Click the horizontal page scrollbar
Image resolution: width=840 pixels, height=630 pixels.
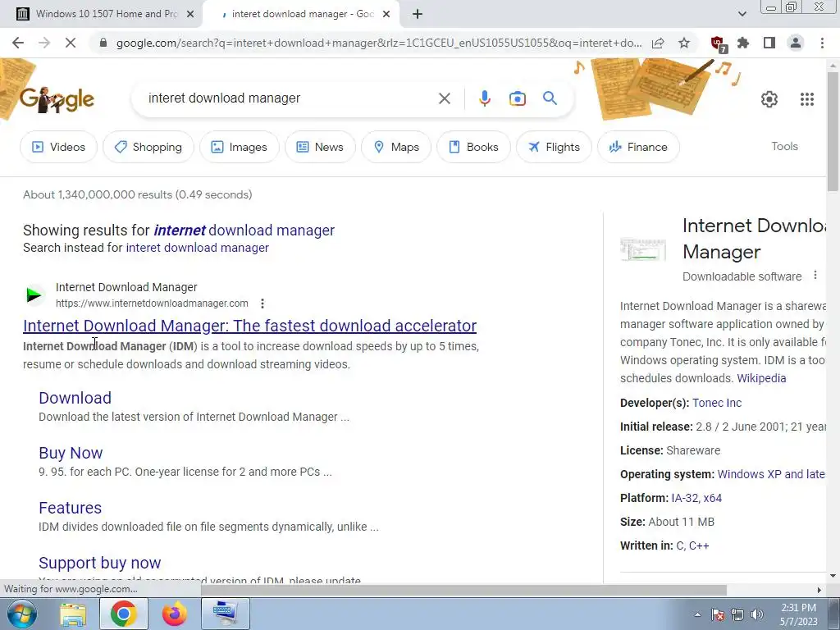tap(463, 590)
